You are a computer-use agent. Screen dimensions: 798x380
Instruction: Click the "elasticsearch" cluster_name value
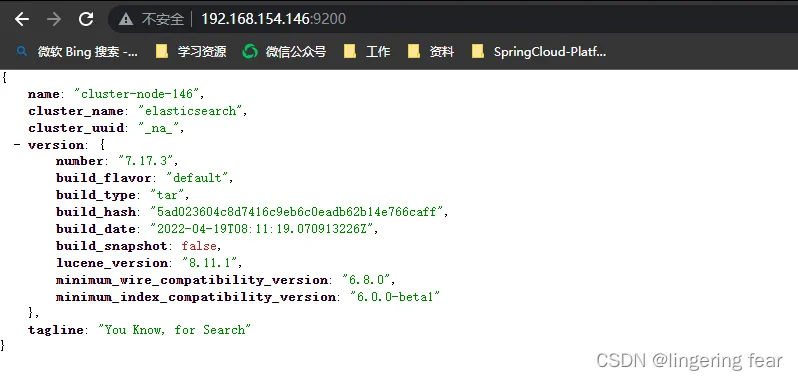click(x=190, y=111)
